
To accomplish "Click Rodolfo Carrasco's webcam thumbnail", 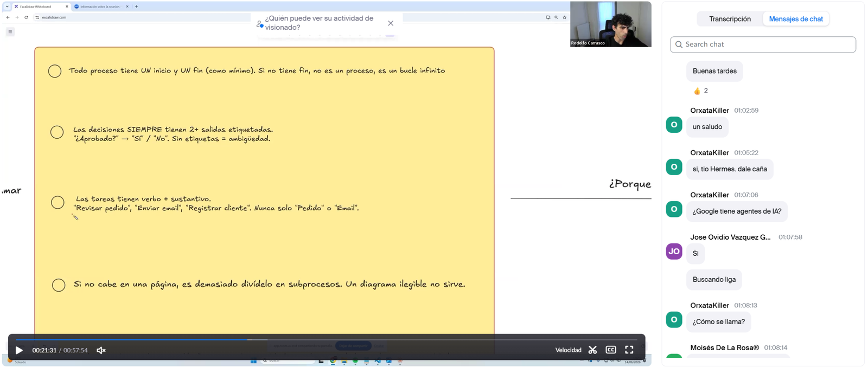I will pyautogui.click(x=610, y=24).
